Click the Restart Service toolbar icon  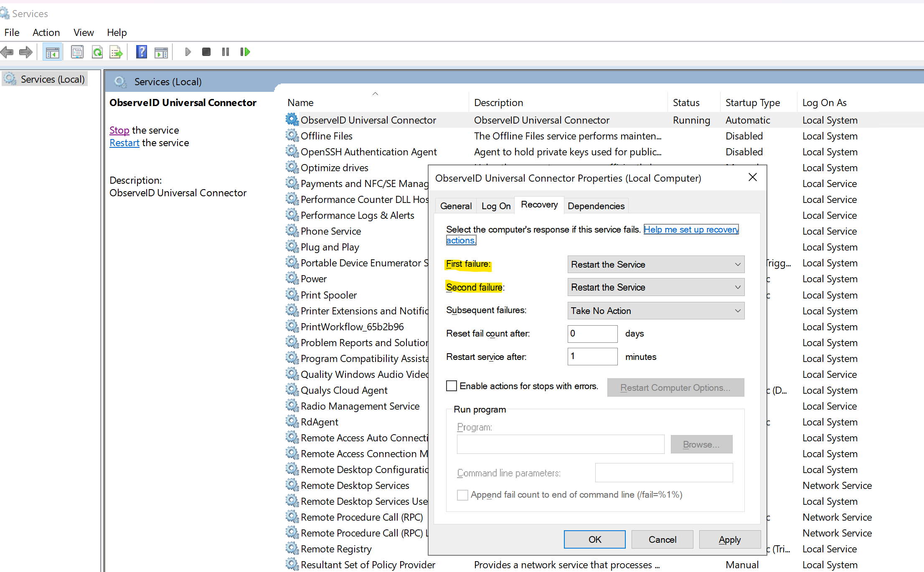click(x=245, y=52)
